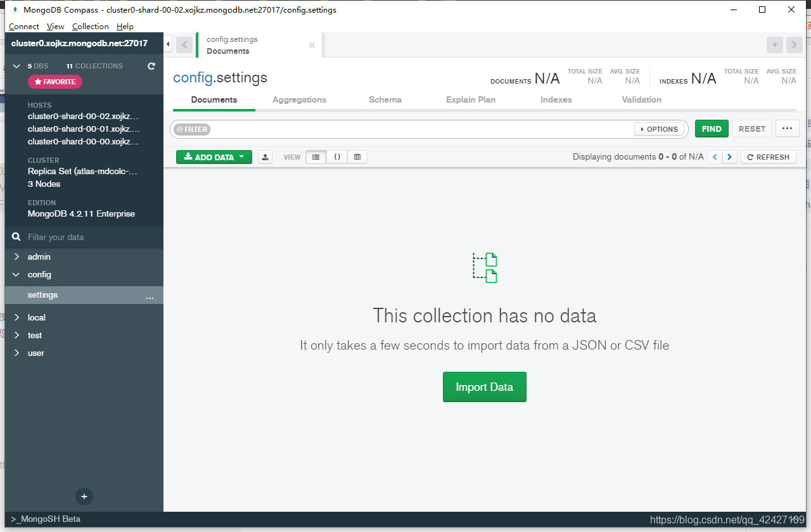The image size is (811, 532).
Task: Click the MongoDB 4.2.11 Enterprise edition text
Action: 81,214
